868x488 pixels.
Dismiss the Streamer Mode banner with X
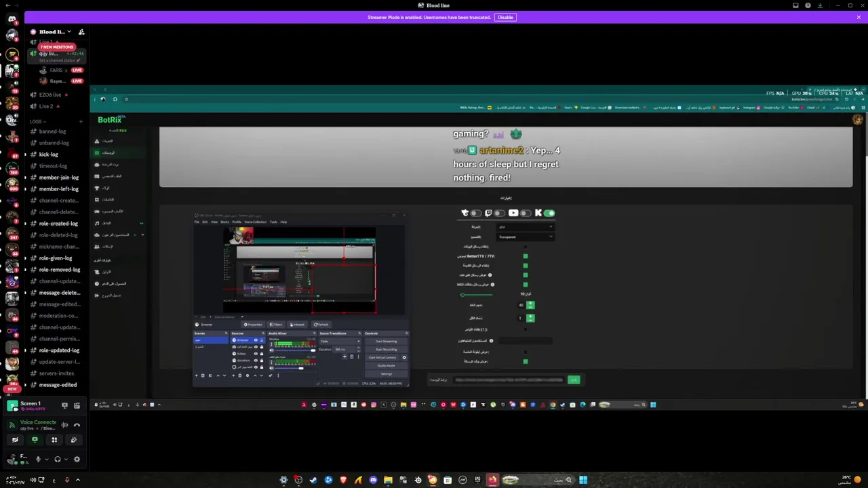859,17
